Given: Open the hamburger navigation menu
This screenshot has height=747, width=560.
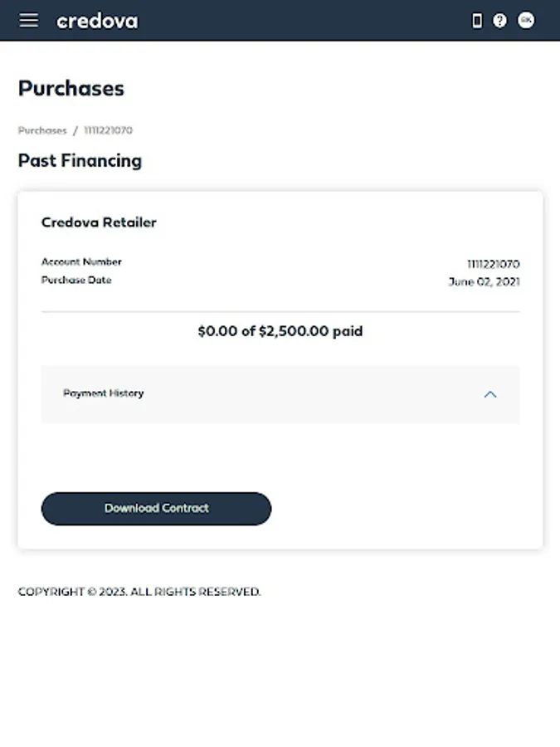Looking at the screenshot, I should coord(28,20).
